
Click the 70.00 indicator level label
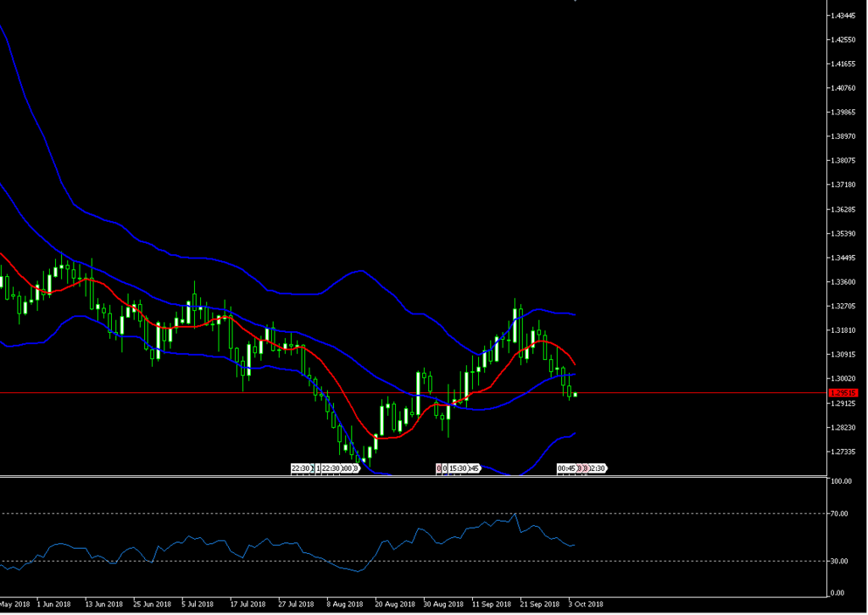840,514
